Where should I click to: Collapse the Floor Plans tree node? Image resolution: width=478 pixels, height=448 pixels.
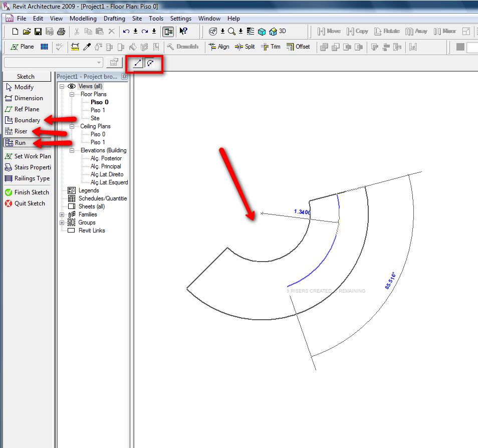click(x=72, y=94)
